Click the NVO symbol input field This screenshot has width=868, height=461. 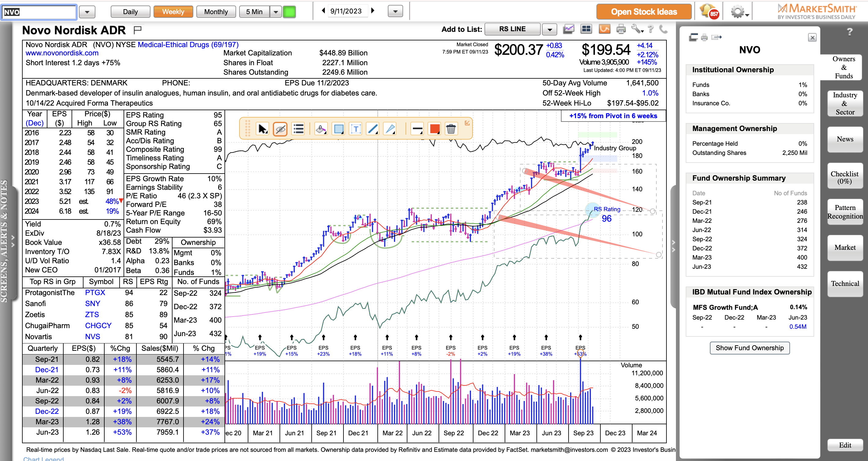tap(39, 12)
